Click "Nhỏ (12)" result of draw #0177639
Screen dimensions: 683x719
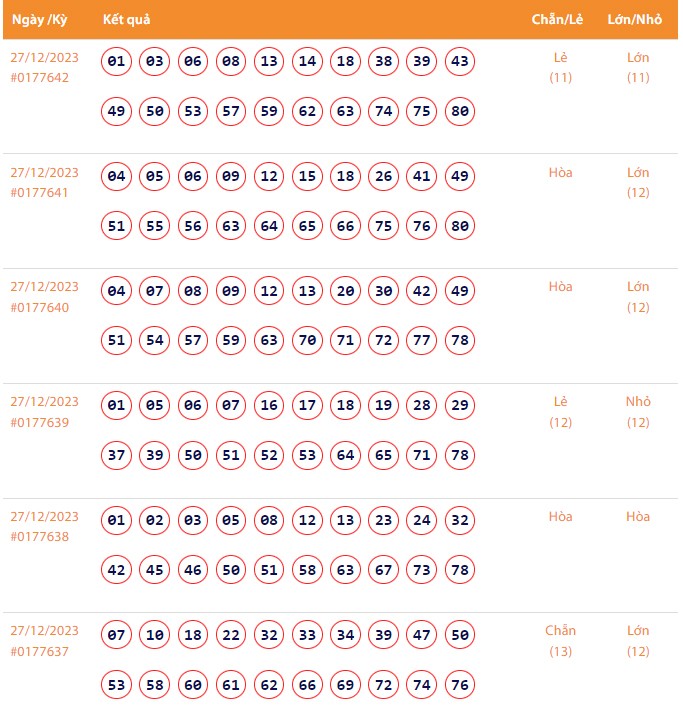click(638, 411)
